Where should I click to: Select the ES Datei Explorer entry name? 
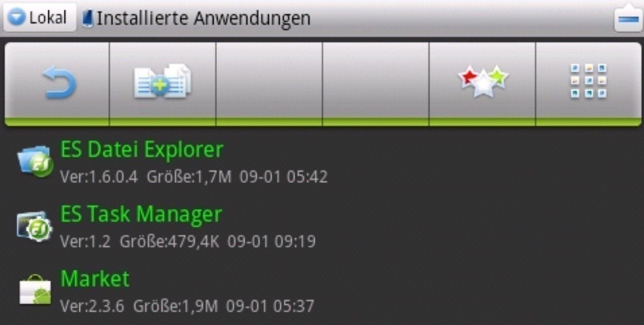(142, 150)
